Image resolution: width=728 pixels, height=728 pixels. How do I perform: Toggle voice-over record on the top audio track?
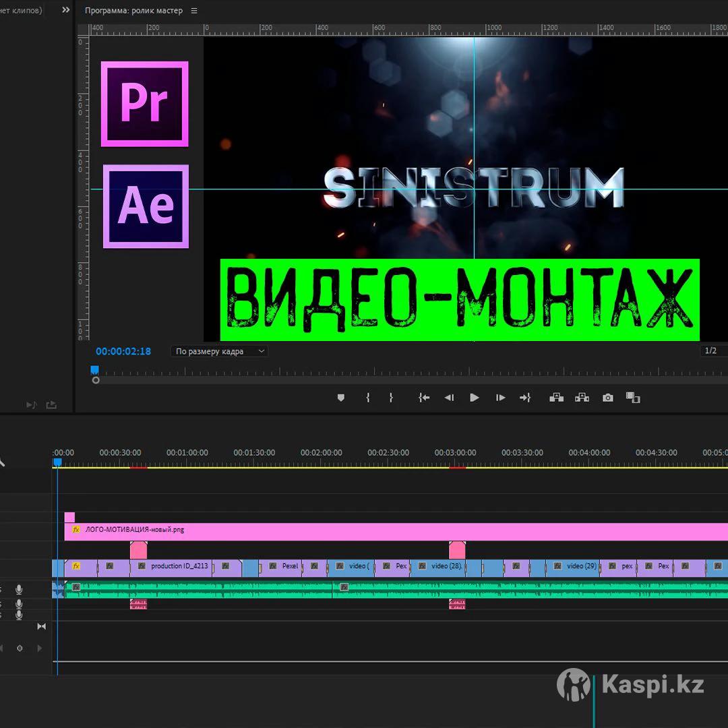pyautogui.click(x=19, y=590)
